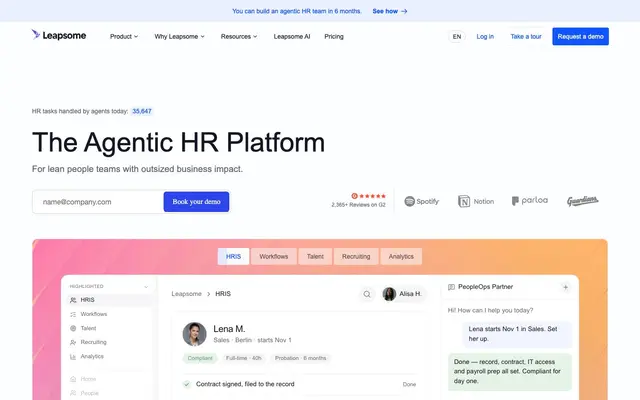Click the Notion logo
This screenshot has height=400, width=640.
click(x=476, y=201)
